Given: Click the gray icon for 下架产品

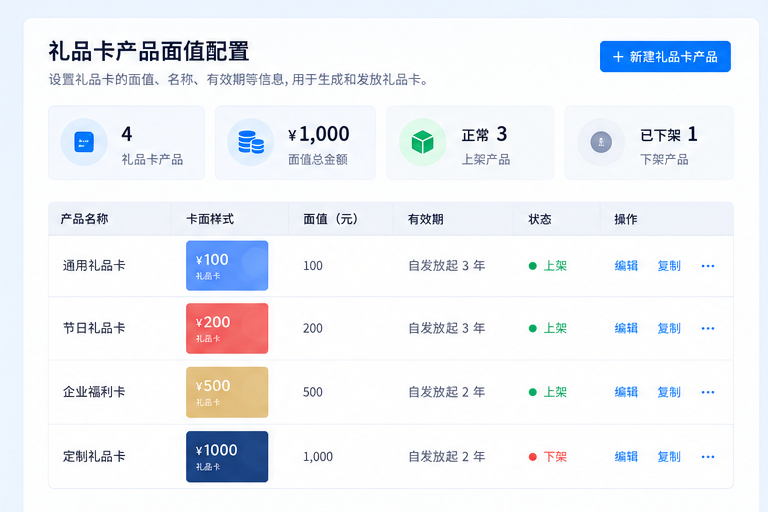Looking at the screenshot, I should [x=601, y=142].
